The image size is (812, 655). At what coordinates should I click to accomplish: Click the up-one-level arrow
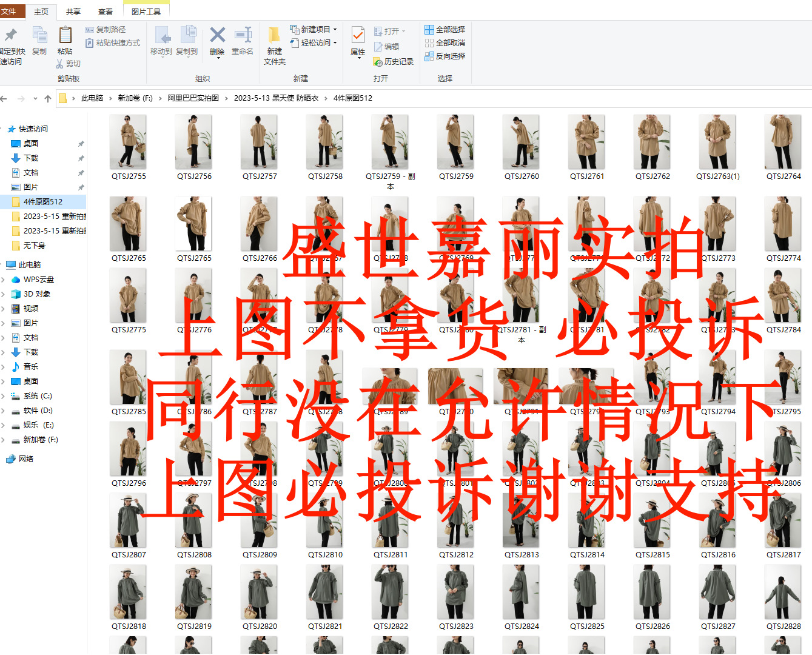click(48, 98)
